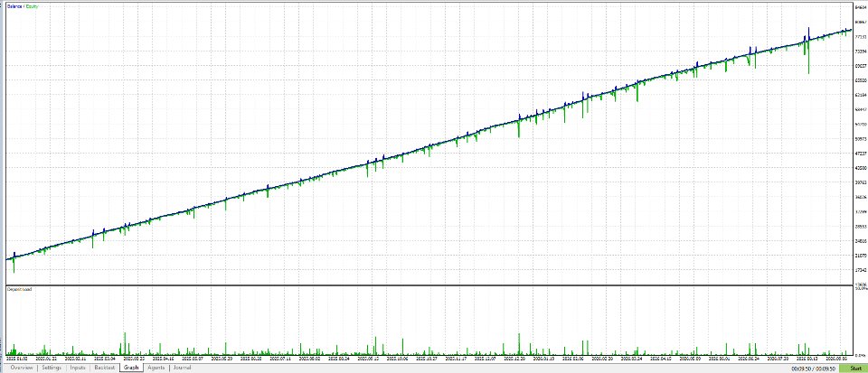Open the Settings tab
868x373 pixels.
(51, 368)
